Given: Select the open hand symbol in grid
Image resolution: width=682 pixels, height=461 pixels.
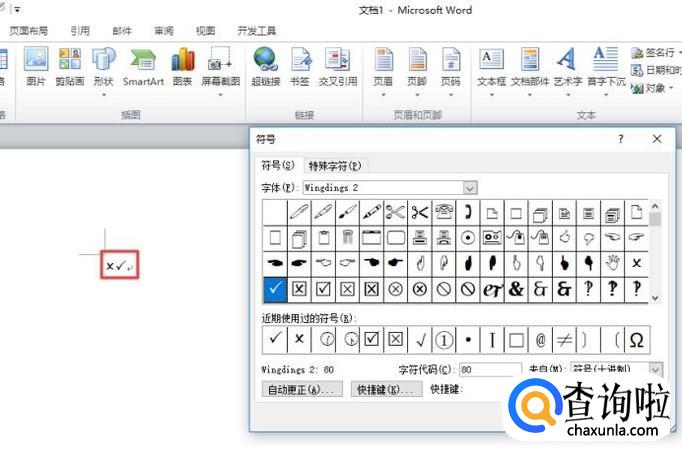Looking at the screenshot, I should (x=612, y=263).
